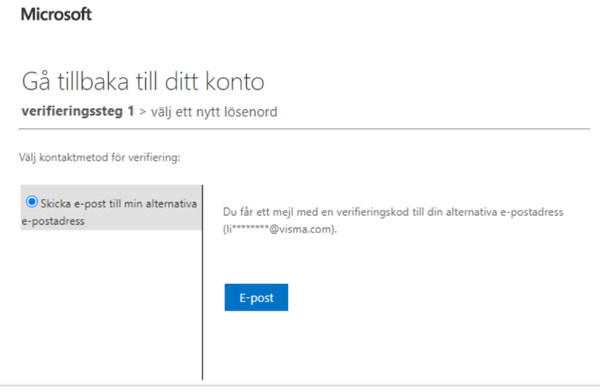The image size is (600, 392).
Task: Click the masked email li********@visma.com
Action: (280, 229)
